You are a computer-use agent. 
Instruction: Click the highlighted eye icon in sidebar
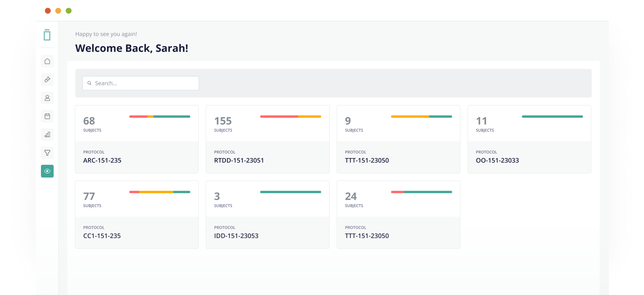click(47, 171)
